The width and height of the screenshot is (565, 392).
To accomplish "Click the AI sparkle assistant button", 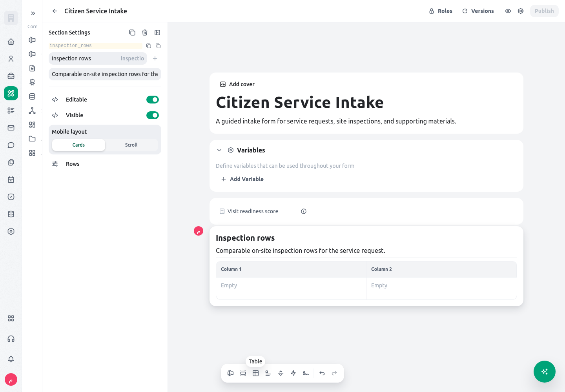I will 545,372.
